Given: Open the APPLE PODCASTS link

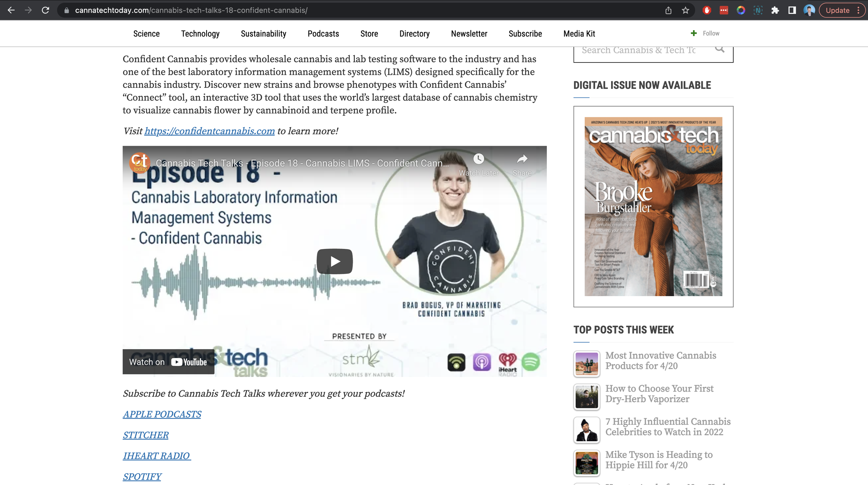Looking at the screenshot, I should tap(162, 414).
